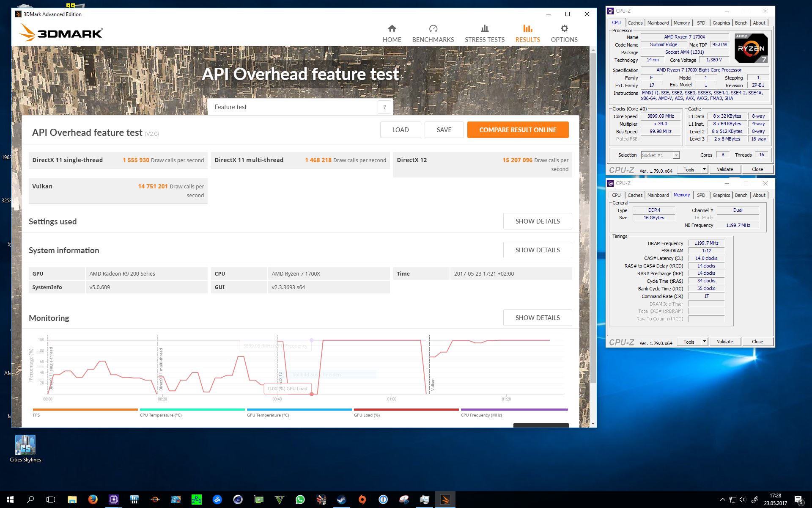Switch to SPD tab in lower CPU-Z window
812x508 pixels.
(701, 195)
